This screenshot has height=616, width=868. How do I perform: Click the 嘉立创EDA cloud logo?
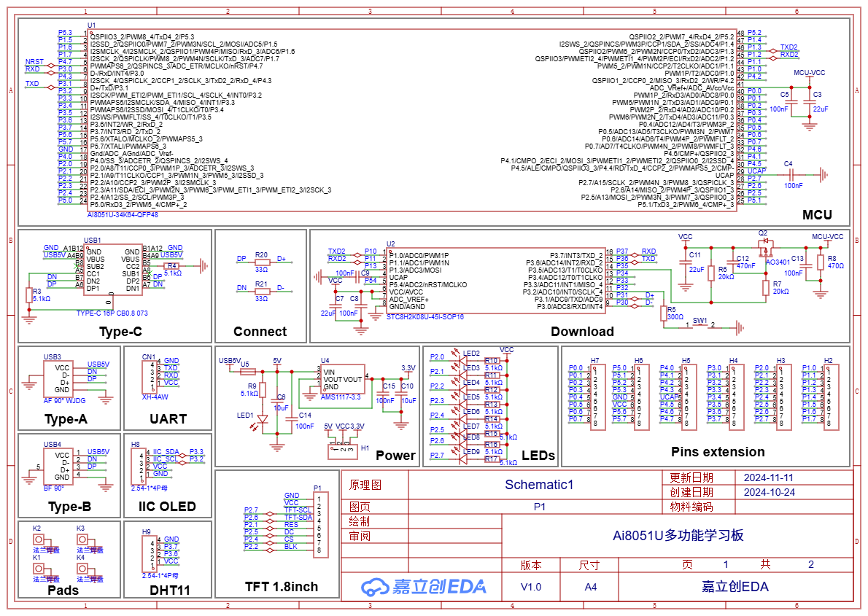(424, 586)
